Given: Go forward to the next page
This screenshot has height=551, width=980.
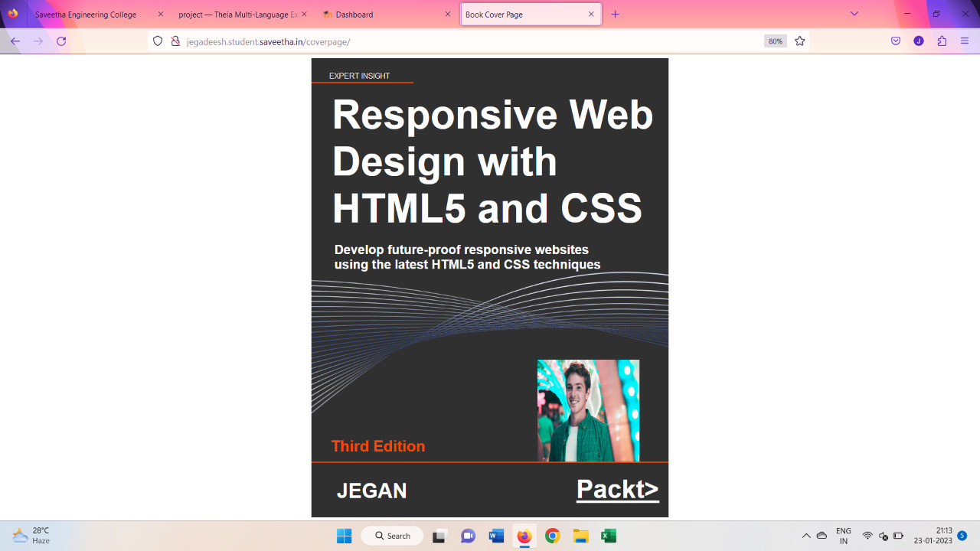Looking at the screenshot, I should 38,41.
